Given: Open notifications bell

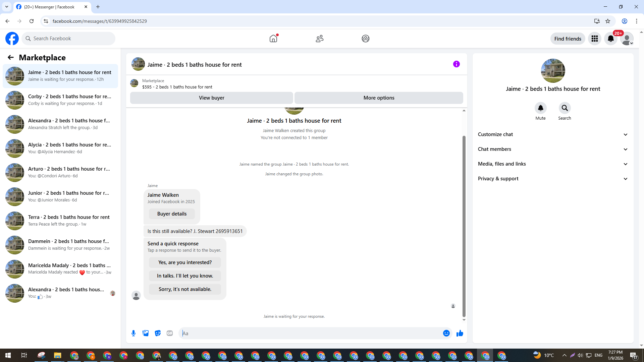Looking at the screenshot, I should pyautogui.click(x=611, y=39).
